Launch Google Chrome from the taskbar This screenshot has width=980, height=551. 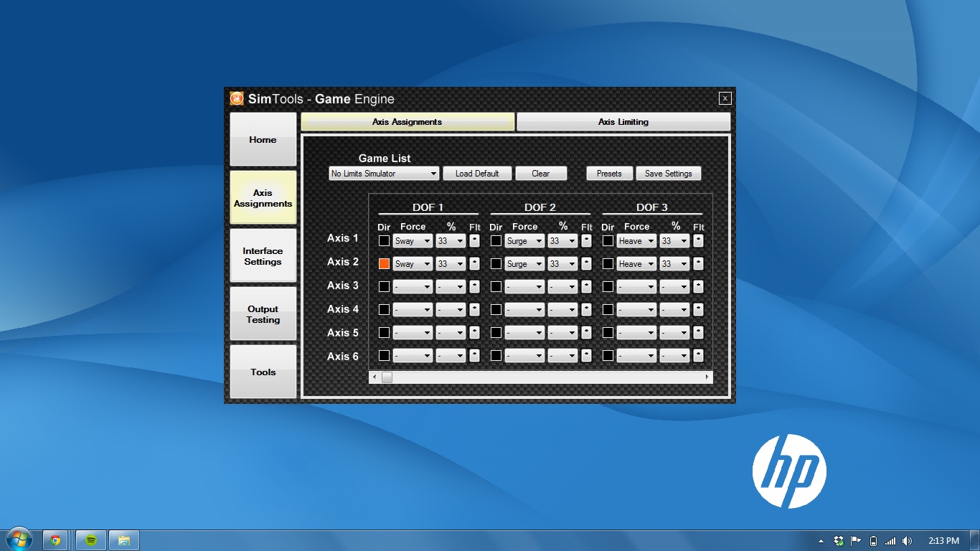click(x=56, y=540)
